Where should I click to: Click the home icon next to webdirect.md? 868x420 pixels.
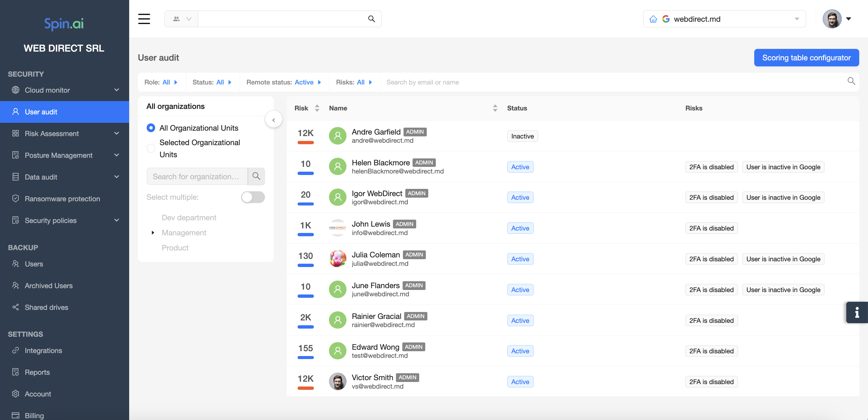(653, 19)
